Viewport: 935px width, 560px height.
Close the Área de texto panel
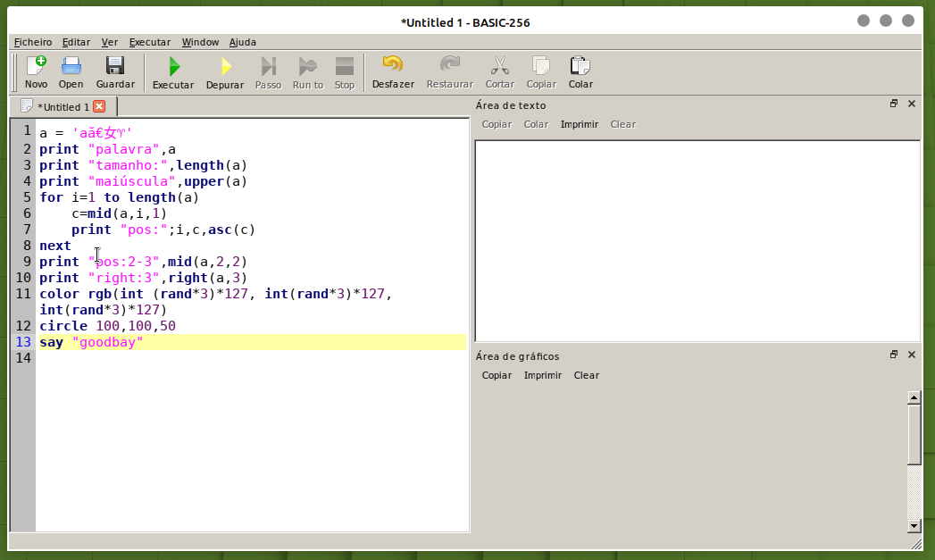(911, 104)
